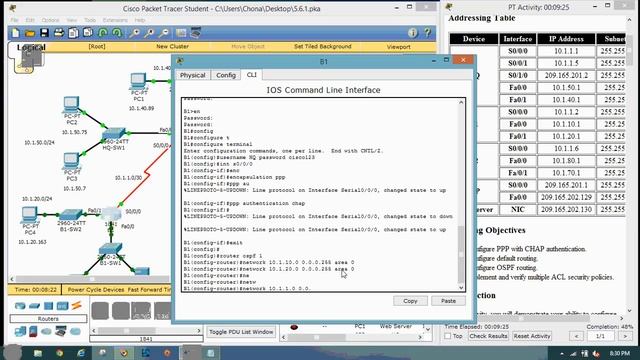Select the WAN Emulation cloud icon
This screenshot has height=360, width=640.
pyautogui.click(x=47, y=331)
